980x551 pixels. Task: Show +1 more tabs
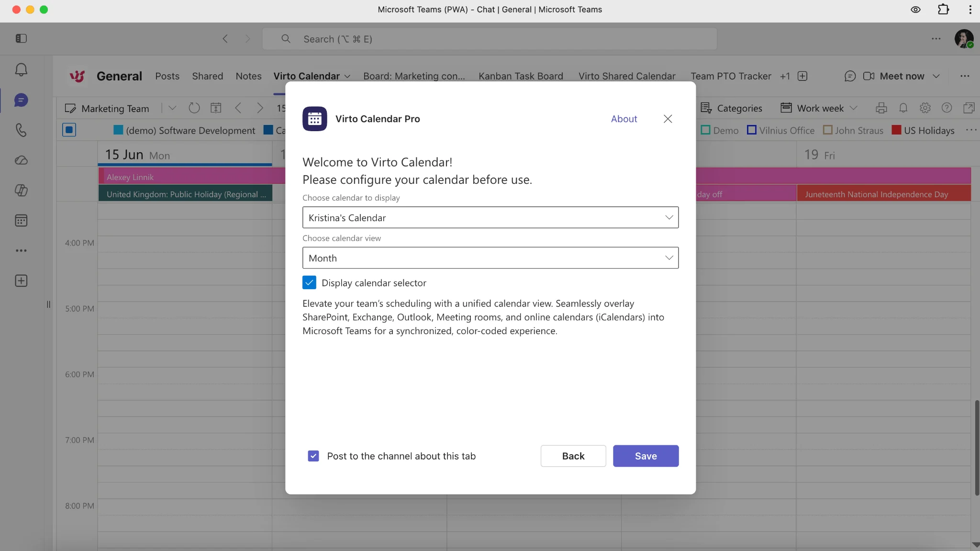coord(785,76)
